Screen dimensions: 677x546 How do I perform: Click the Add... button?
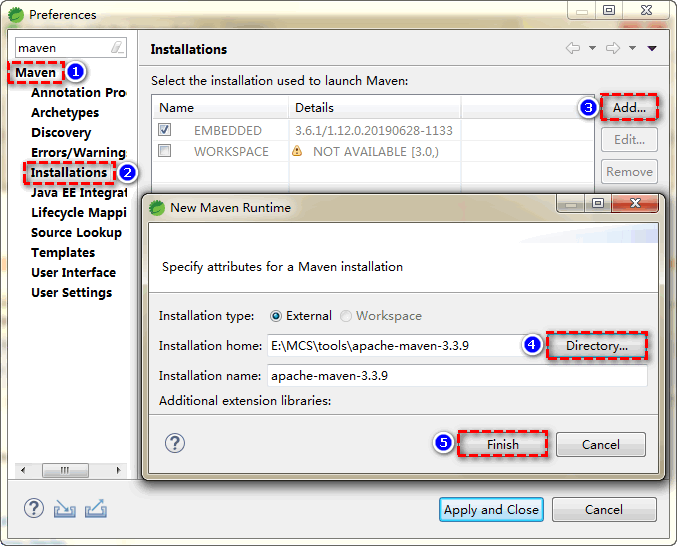tap(629, 107)
